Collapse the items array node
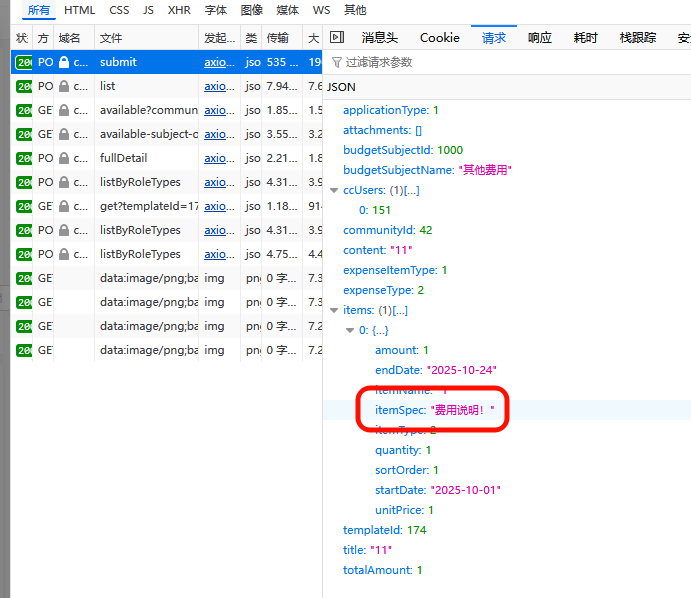This screenshot has height=598, width=691. point(336,310)
